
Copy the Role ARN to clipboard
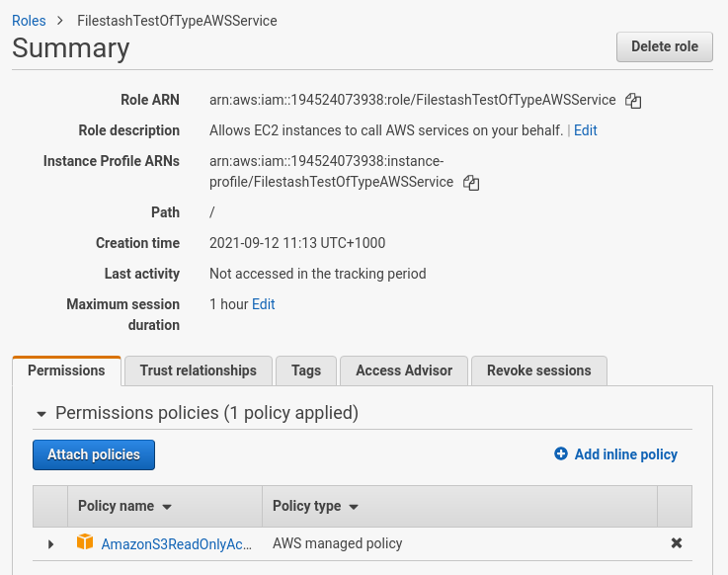pyautogui.click(x=633, y=101)
